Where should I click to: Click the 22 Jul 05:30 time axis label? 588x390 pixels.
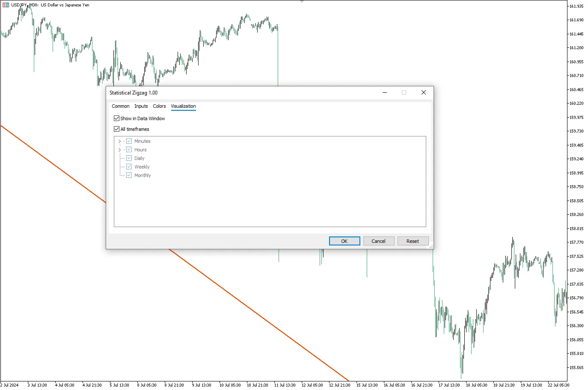559,385
